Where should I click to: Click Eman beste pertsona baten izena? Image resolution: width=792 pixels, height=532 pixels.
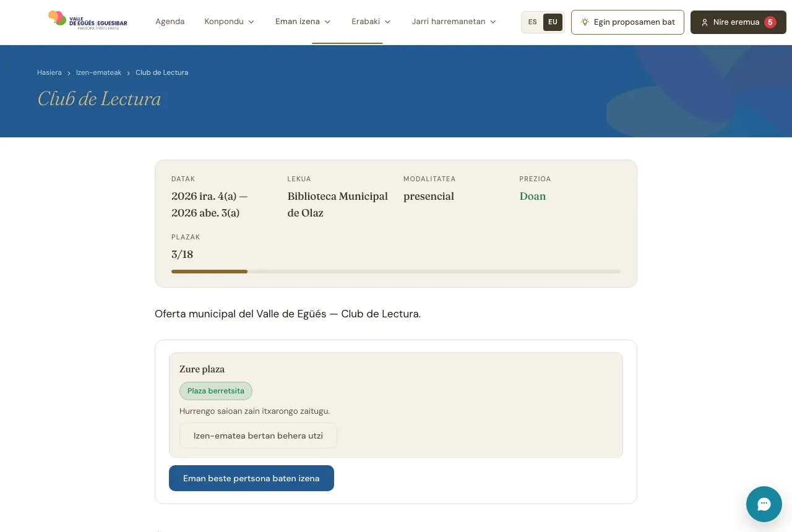coord(251,478)
